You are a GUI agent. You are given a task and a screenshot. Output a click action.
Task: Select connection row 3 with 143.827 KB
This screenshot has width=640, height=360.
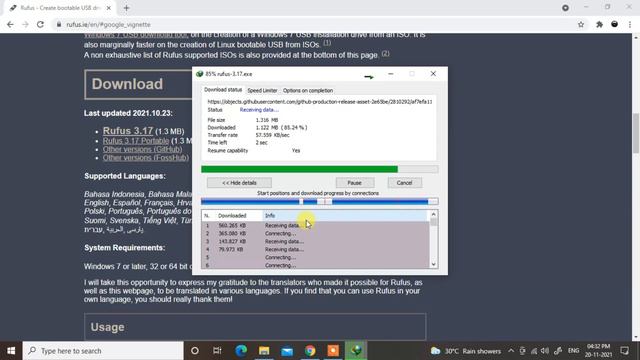(315, 241)
